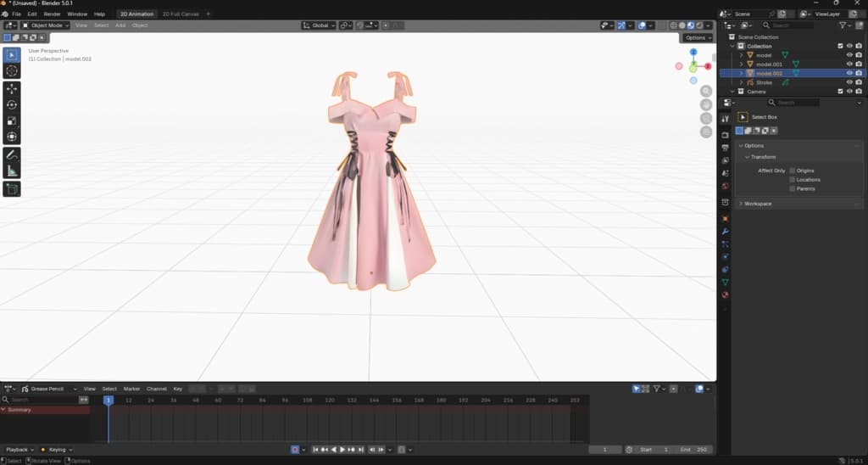Jump to the first frame
The image size is (868, 465).
tap(315, 450)
